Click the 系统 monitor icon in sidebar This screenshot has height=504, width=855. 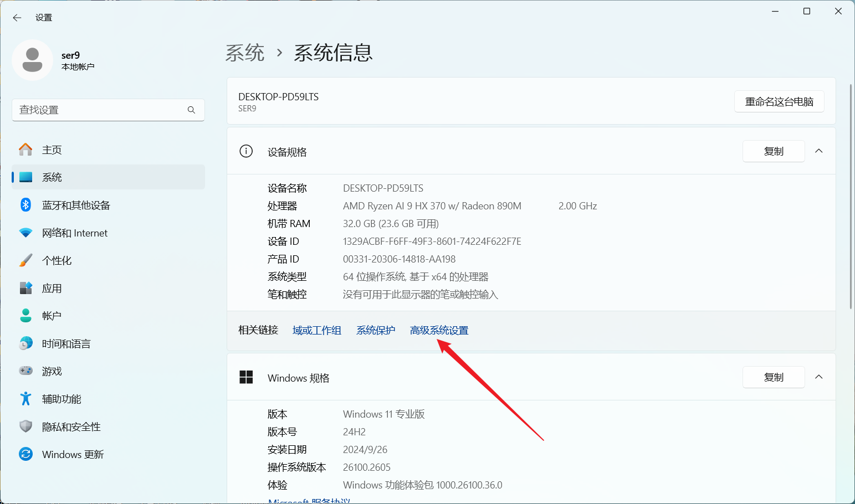tap(25, 177)
